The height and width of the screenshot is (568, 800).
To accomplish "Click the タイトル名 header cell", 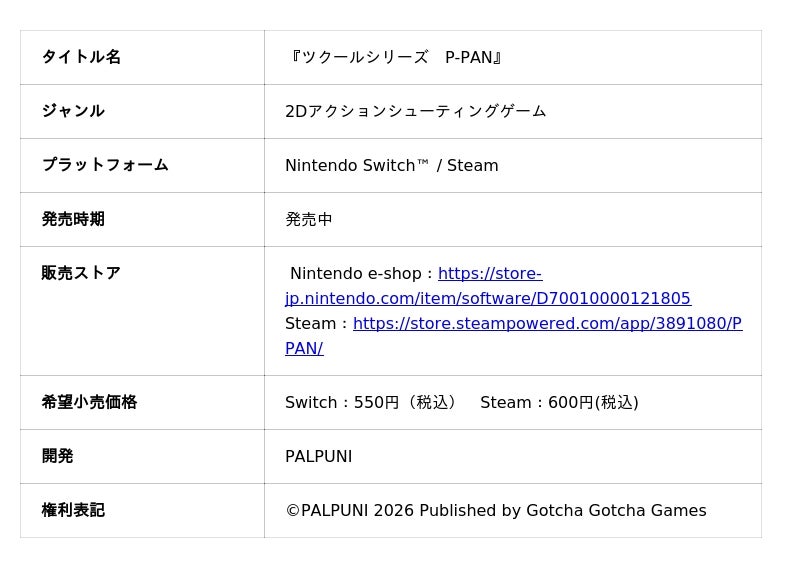I will (x=142, y=57).
